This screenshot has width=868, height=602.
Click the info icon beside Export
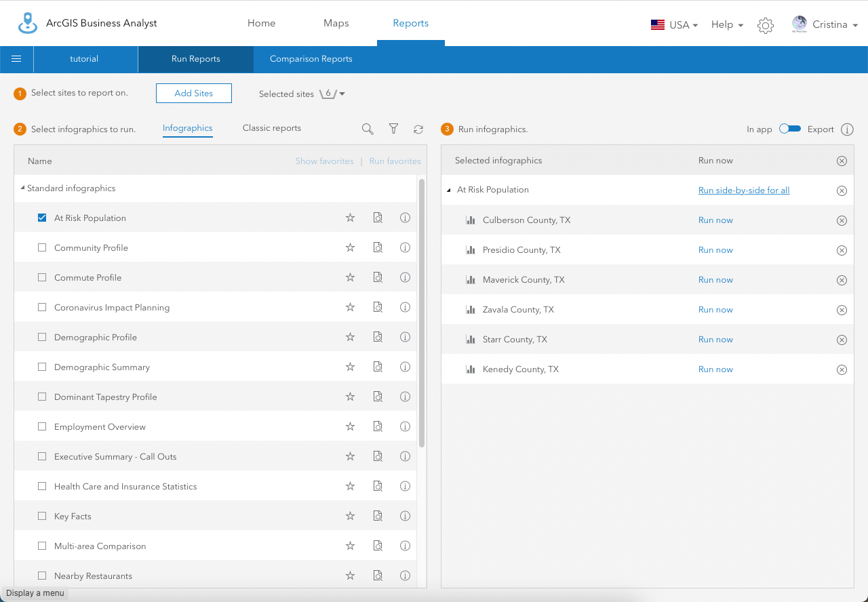[x=847, y=129]
